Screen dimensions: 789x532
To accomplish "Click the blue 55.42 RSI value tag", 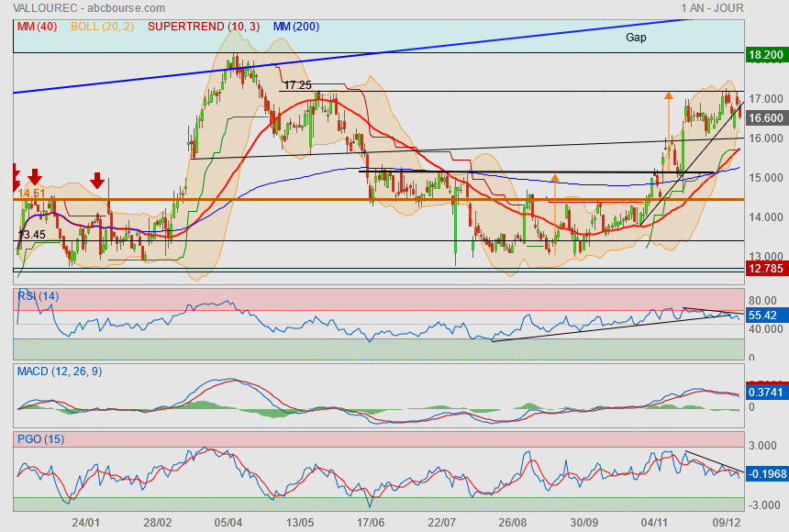I will tap(767, 316).
